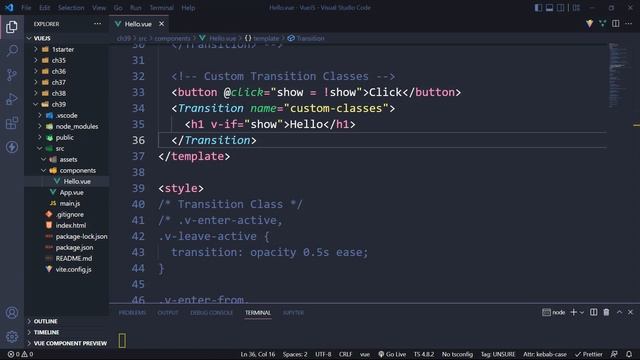The width and height of the screenshot is (640, 360).
Task: Open the Terminal menu
Action: [161, 8]
